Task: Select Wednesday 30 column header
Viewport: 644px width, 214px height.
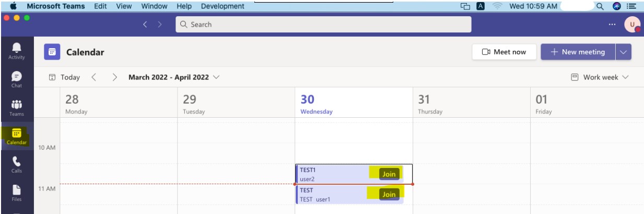Action: (x=354, y=103)
